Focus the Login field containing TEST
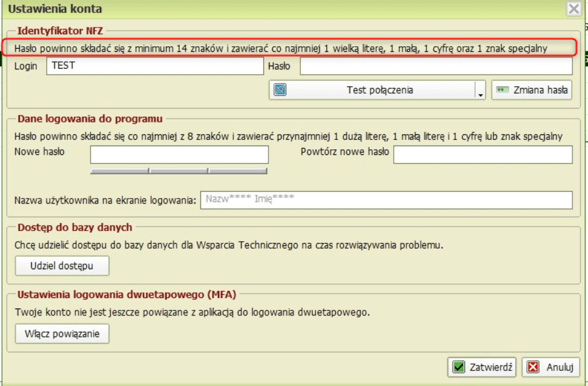The width and height of the screenshot is (588, 386). click(x=155, y=66)
